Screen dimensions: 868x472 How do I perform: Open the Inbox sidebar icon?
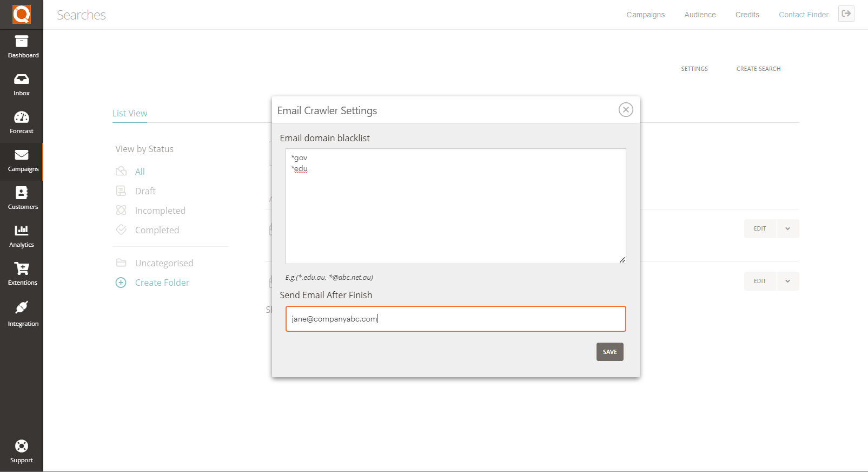tap(22, 79)
